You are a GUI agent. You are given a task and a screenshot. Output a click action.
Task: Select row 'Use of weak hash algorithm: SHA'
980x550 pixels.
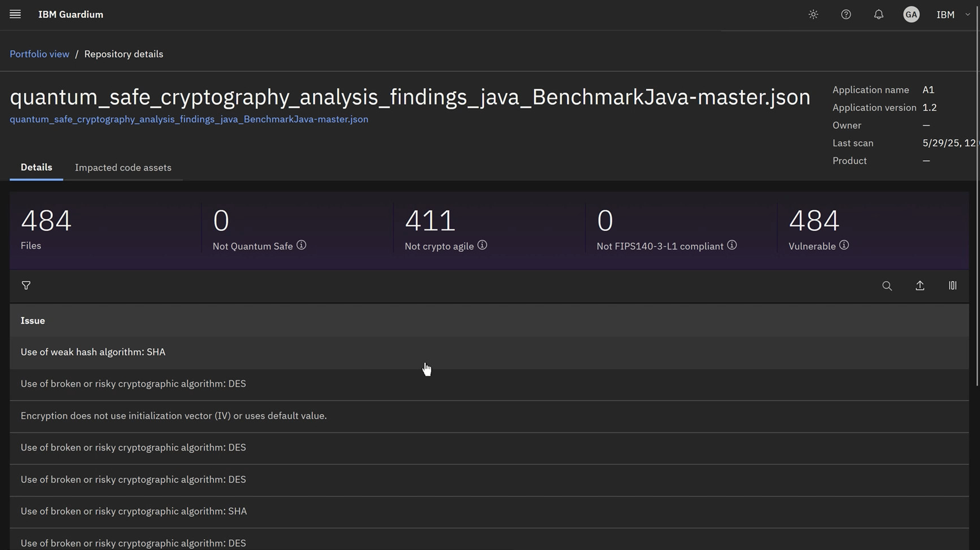click(489, 352)
